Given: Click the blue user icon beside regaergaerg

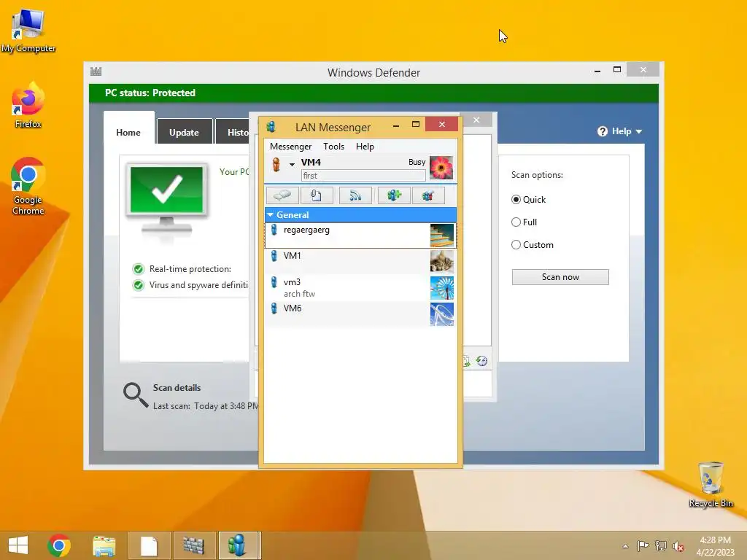Looking at the screenshot, I should (x=274, y=230).
